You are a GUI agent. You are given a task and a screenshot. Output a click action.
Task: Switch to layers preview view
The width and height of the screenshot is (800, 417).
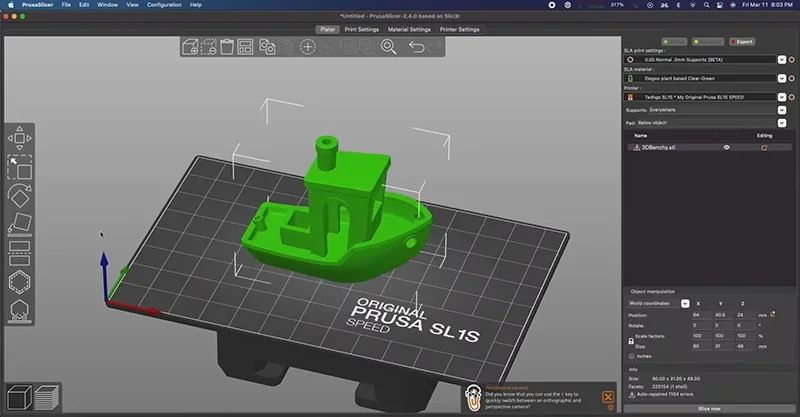point(46,398)
